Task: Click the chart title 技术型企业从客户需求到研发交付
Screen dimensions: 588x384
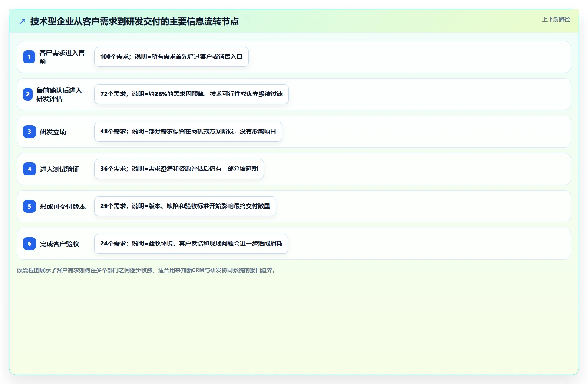Action: [135, 21]
